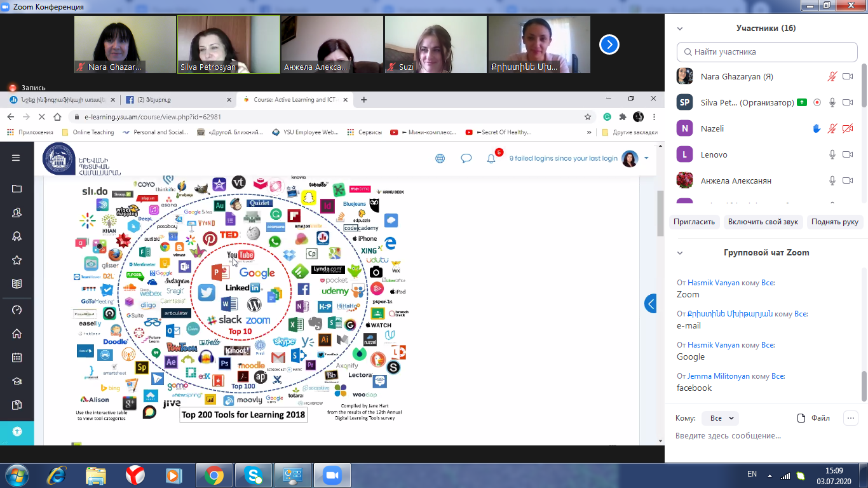Toggle Nara Ghazaryan's camera in the participants list
The width and height of the screenshot is (868, 488).
pyautogui.click(x=847, y=76)
